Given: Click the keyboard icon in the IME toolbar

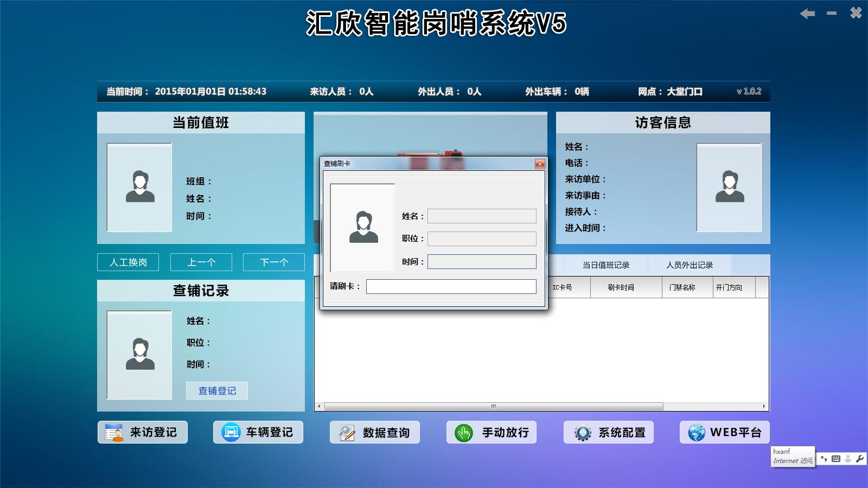Looking at the screenshot, I should pos(836,459).
